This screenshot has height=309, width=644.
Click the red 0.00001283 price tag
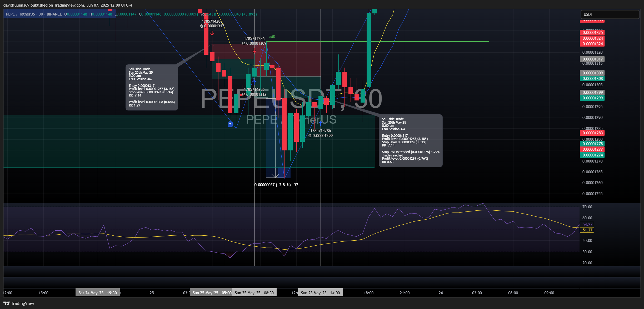592,133
